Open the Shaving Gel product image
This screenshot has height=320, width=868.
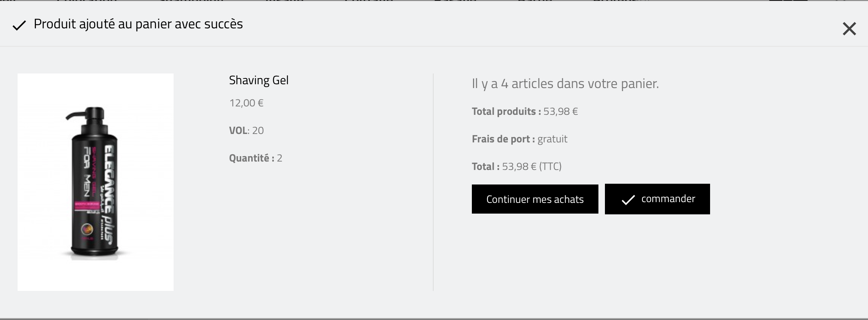click(96, 182)
